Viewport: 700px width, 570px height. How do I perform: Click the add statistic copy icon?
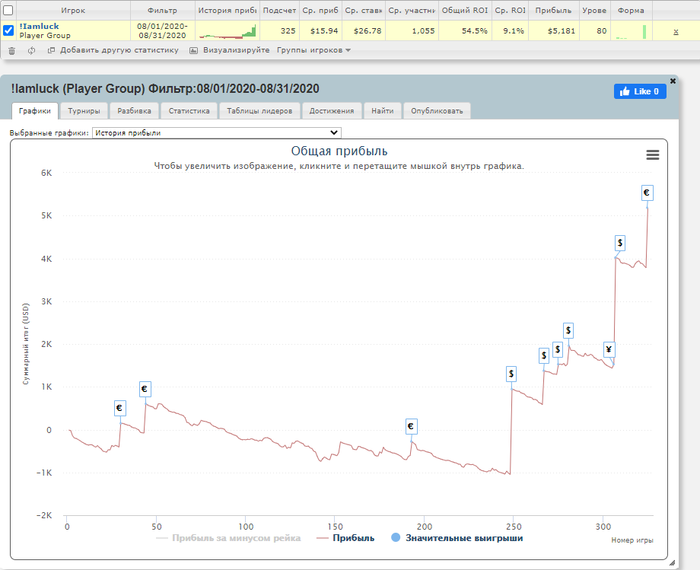[x=51, y=50]
